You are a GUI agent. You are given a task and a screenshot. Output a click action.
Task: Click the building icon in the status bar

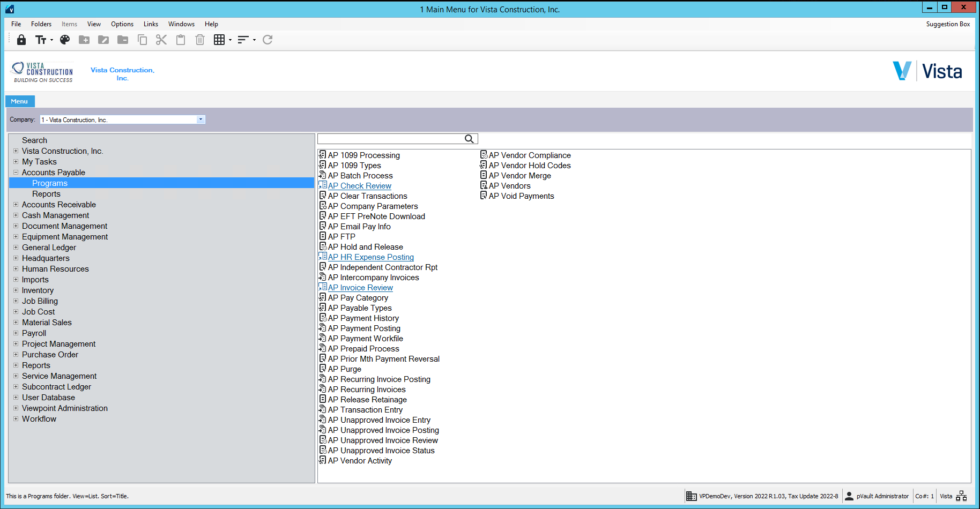click(x=692, y=496)
